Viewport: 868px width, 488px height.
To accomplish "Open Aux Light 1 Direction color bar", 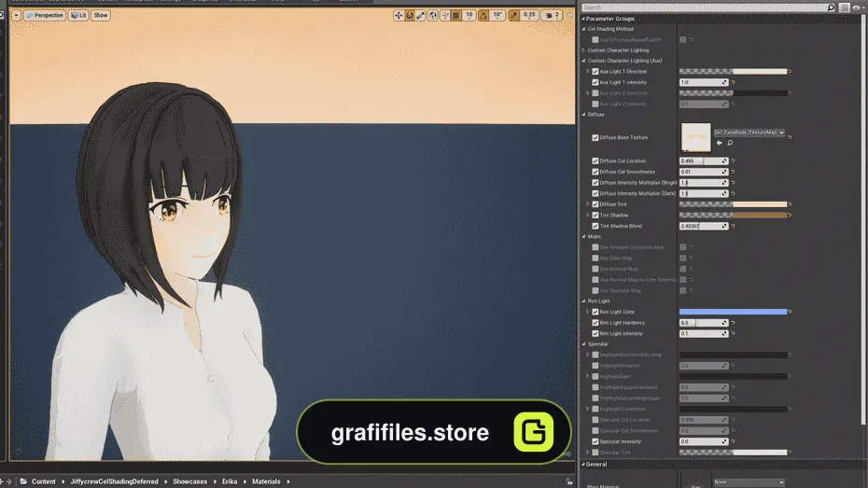I will [733, 71].
